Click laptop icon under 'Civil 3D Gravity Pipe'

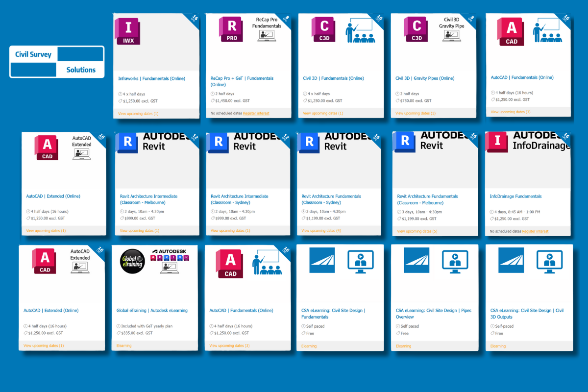(451, 35)
